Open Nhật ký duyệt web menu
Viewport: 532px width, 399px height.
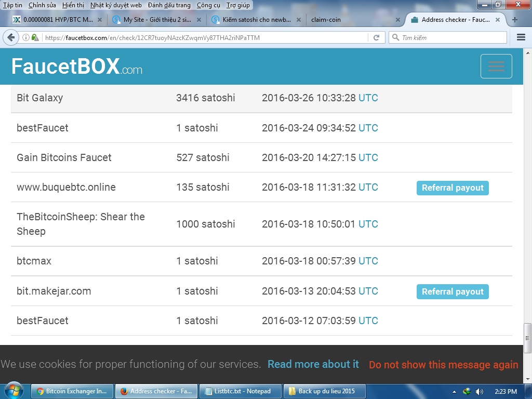pyautogui.click(x=116, y=5)
